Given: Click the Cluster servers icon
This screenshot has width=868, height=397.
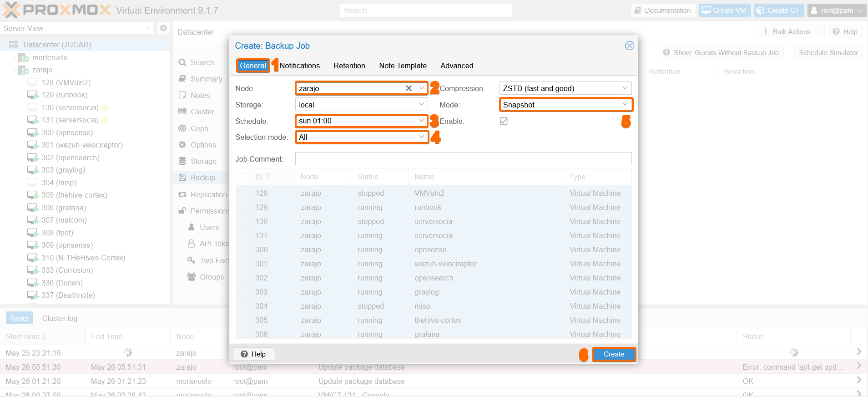Looking at the screenshot, I should pyautogui.click(x=182, y=112).
